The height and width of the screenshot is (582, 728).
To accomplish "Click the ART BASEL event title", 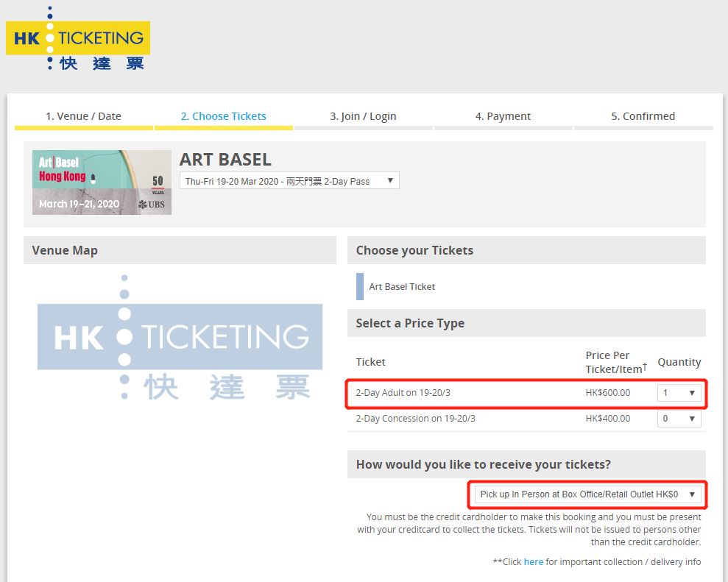I will pos(225,159).
